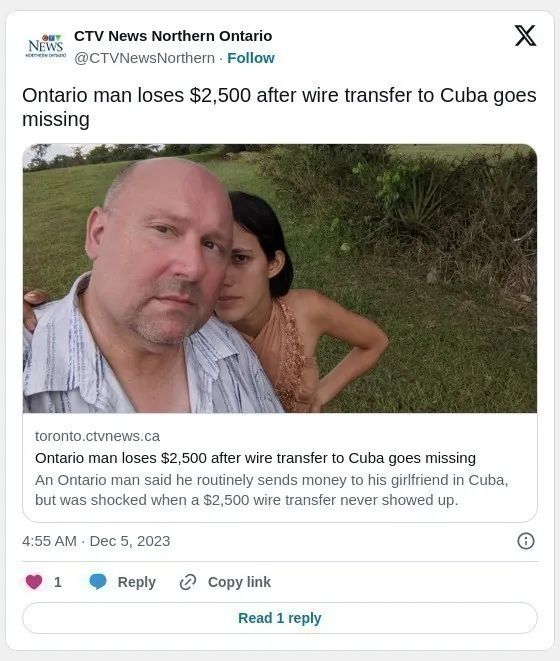Screen dimensions: 560x661
Task: Click the chain link copy icon
Action: tap(188, 582)
